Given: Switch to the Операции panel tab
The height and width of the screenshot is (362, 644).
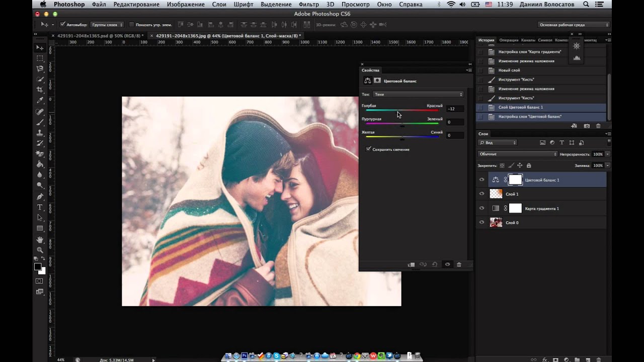Looking at the screenshot, I should (x=509, y=40).
